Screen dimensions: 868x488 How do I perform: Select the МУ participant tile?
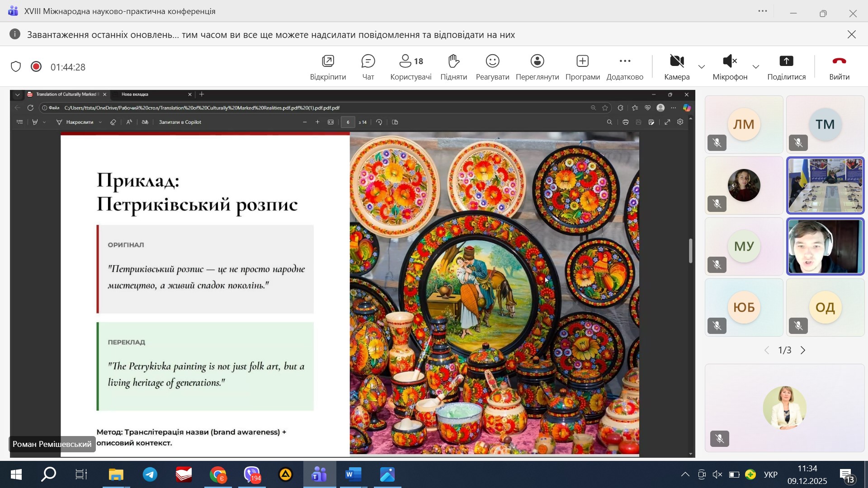click(x=744, y=246)
